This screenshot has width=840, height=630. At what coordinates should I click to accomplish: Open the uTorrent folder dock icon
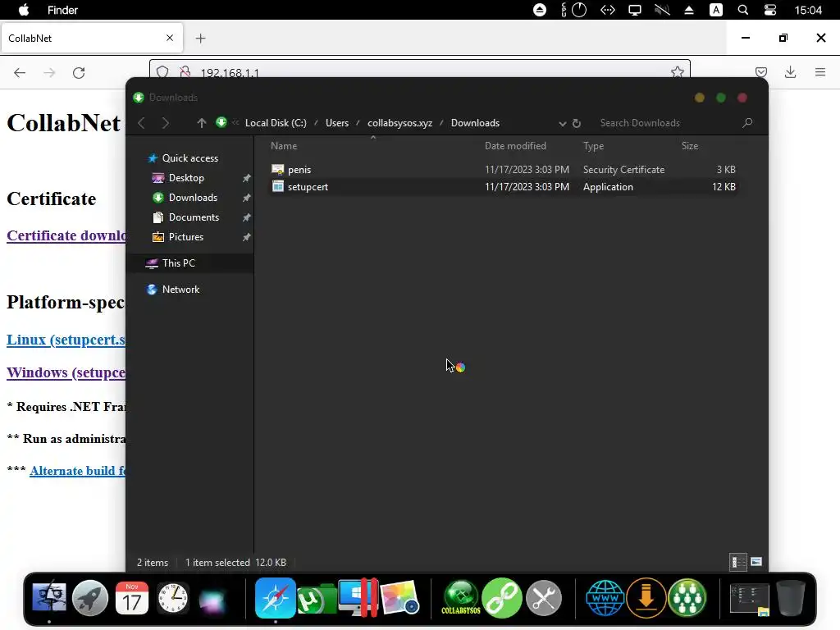pyautogui.click(x=317, y=599)
